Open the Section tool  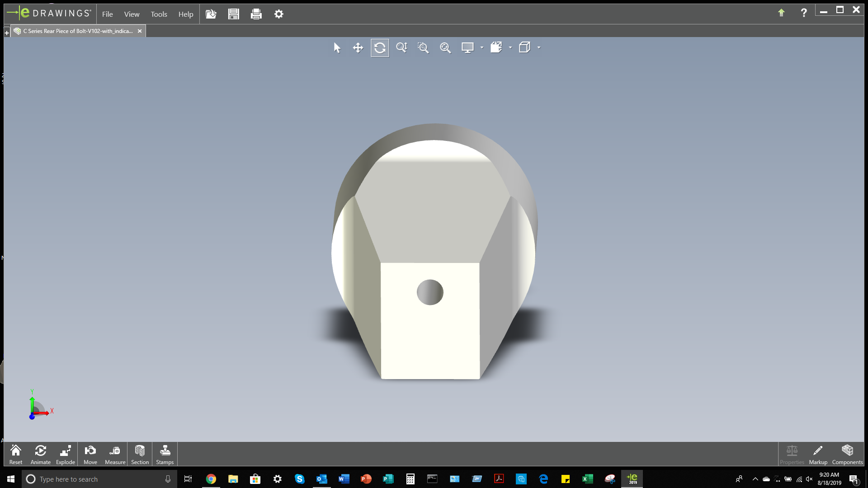click(x=140, y=454)
